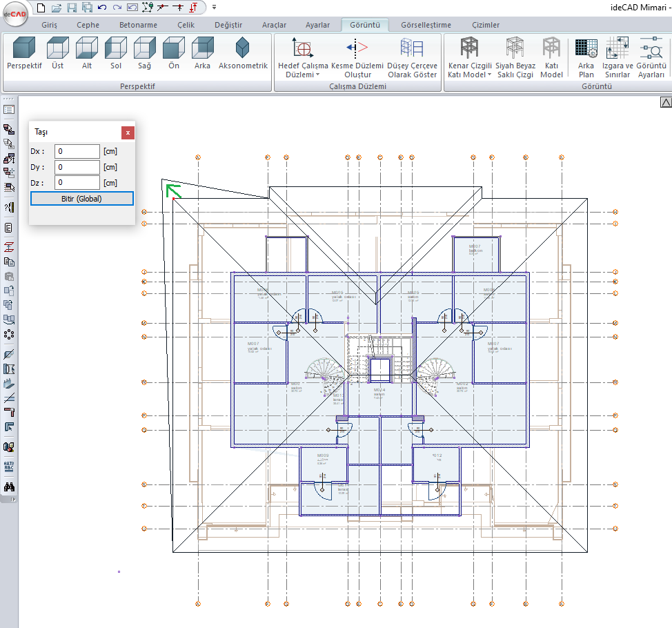The width and height of the screenshot is (672, 628).
Task: Switch to Aksonometrik view
Action: (243, 54)
